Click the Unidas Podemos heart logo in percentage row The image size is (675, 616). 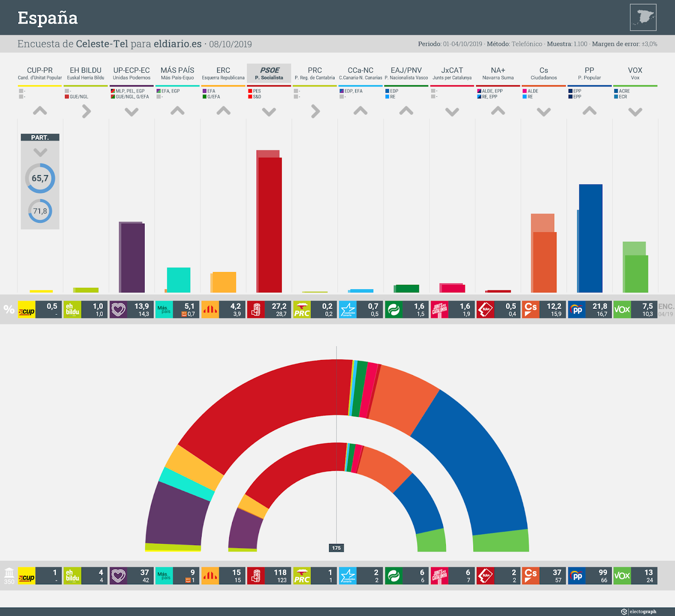[x=119, y=310]
